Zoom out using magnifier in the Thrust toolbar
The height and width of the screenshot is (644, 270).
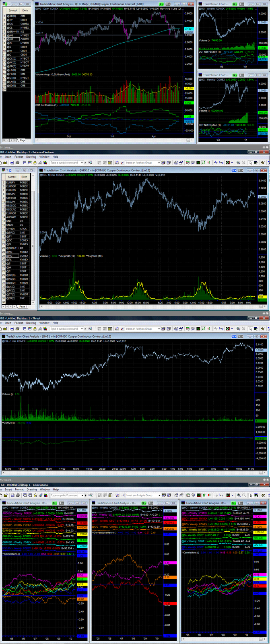click(243, 329)
